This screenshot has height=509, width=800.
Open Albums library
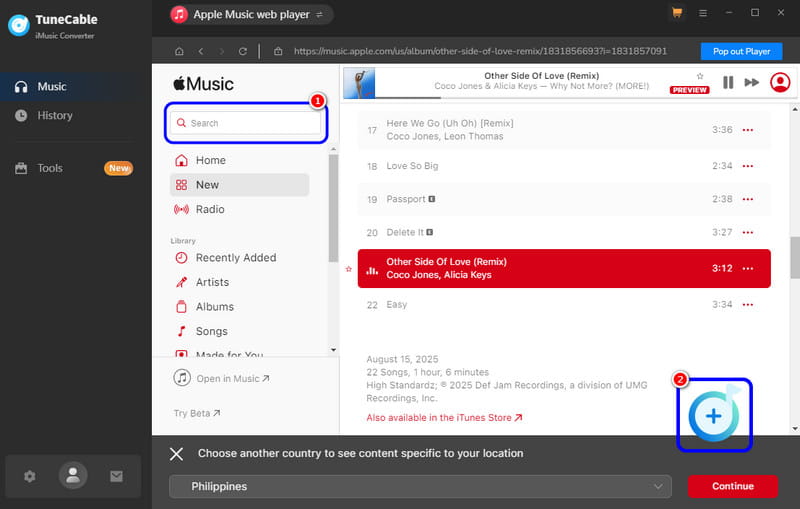pyautogui.click(x=239, y=307)
